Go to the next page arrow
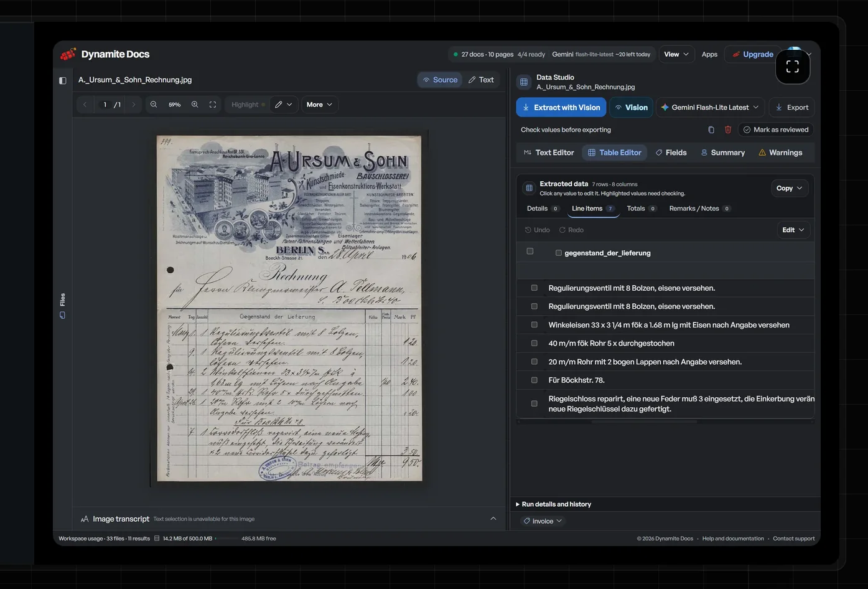Screen dimensions: 868x589 (x=133, y=105)
